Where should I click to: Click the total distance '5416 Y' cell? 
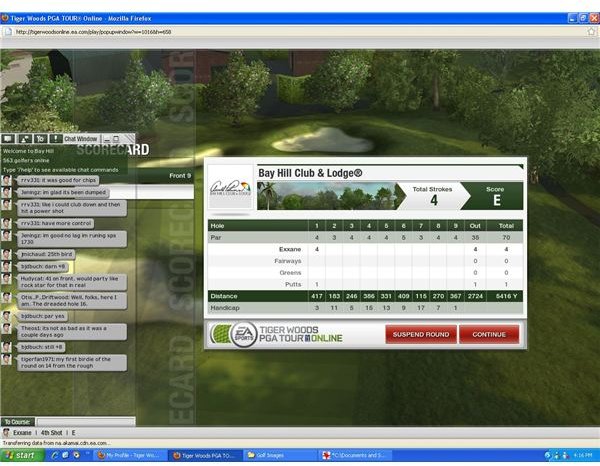pos(506,296)
